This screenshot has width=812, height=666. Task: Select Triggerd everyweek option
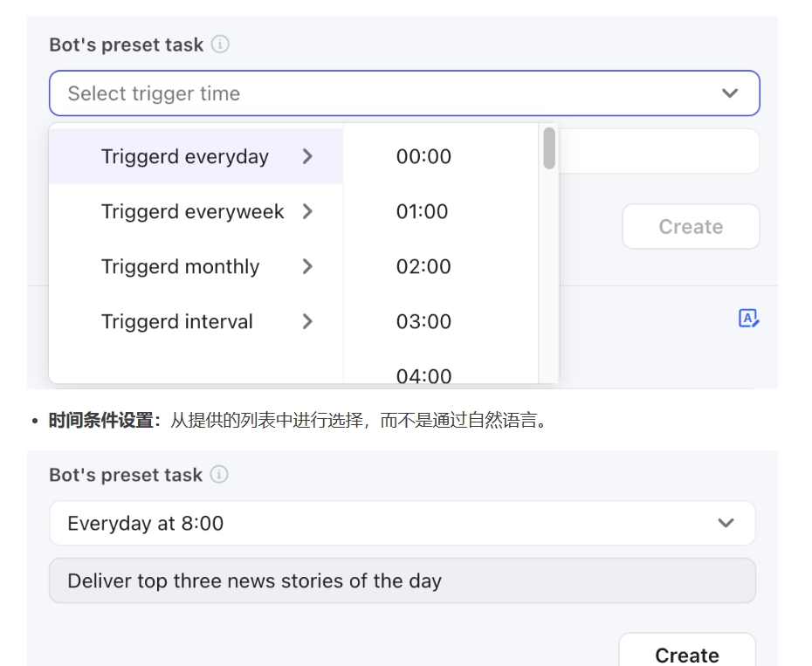[x=192, y=212]
